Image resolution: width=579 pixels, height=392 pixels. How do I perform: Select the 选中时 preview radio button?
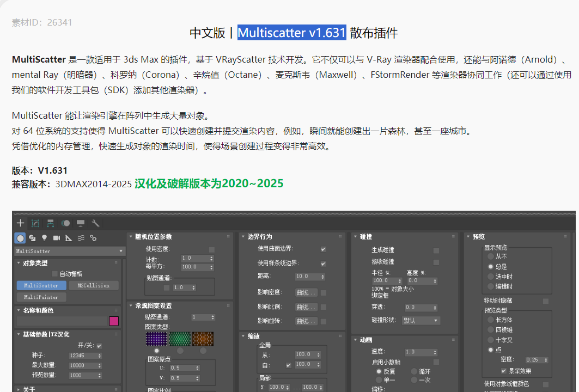(x=491, y=277)
